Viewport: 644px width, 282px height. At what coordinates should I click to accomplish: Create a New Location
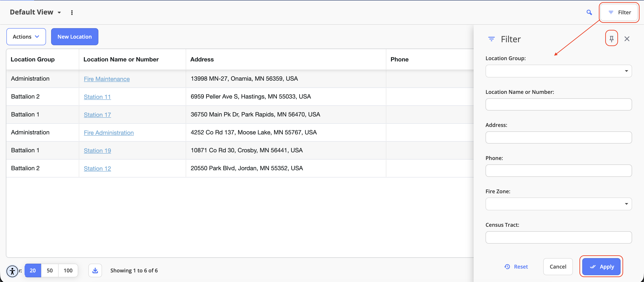pyautogui.click(x=75, y=36)
